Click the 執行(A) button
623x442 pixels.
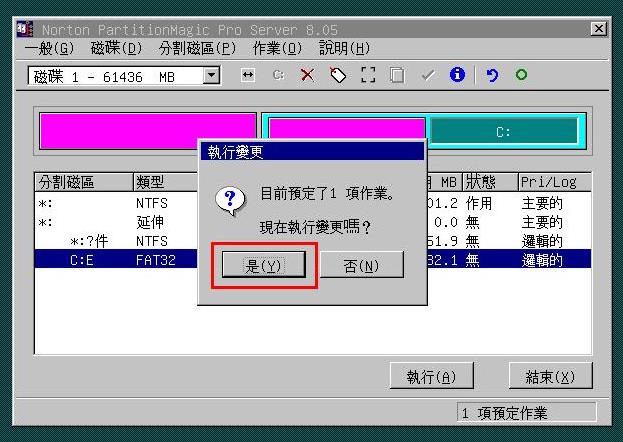(x=431, y=376)
